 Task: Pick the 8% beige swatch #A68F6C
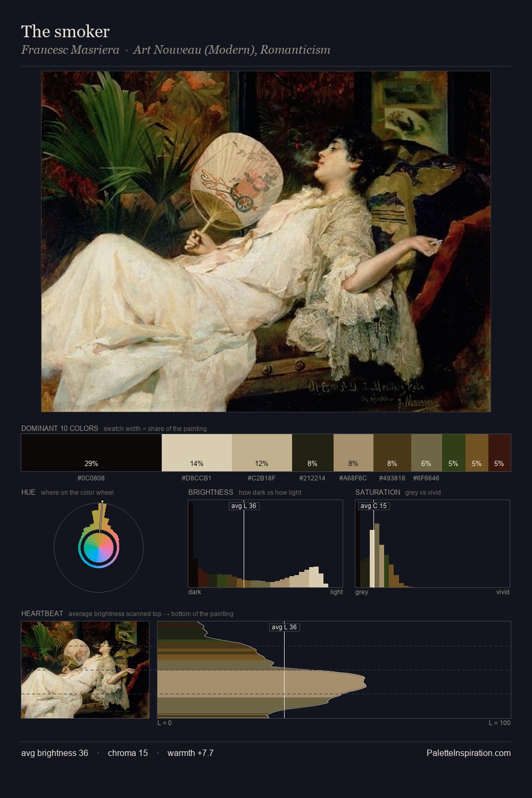click(353, 453)
